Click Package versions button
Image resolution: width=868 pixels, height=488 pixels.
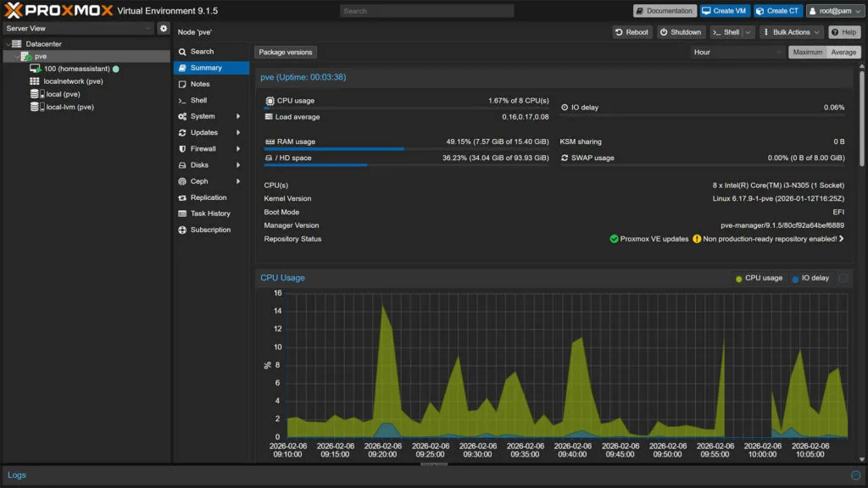pos(285,52)
